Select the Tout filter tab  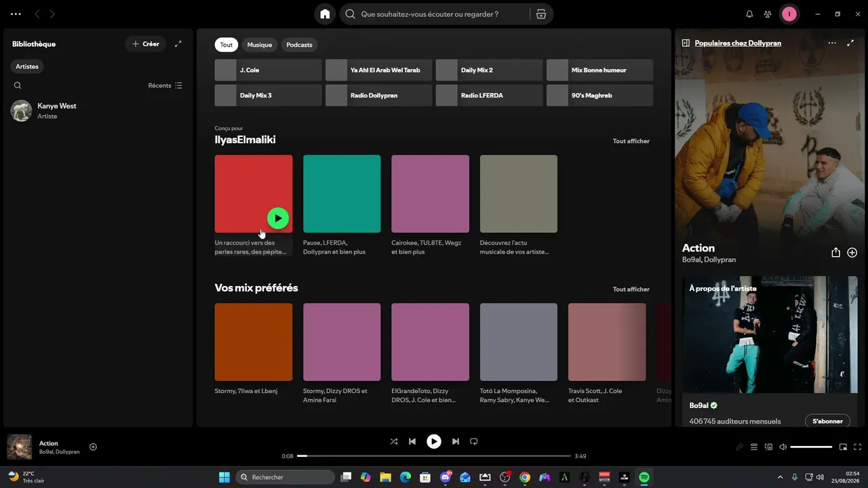(226, 45)
